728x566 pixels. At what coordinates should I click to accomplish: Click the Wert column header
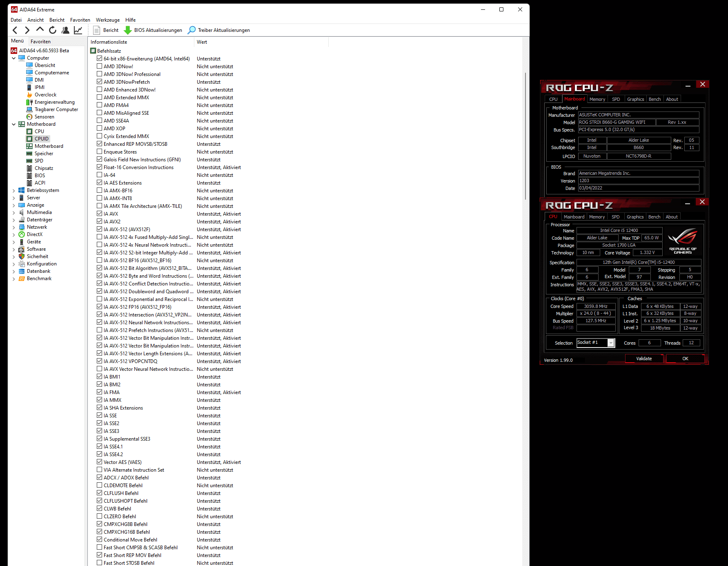261,42
